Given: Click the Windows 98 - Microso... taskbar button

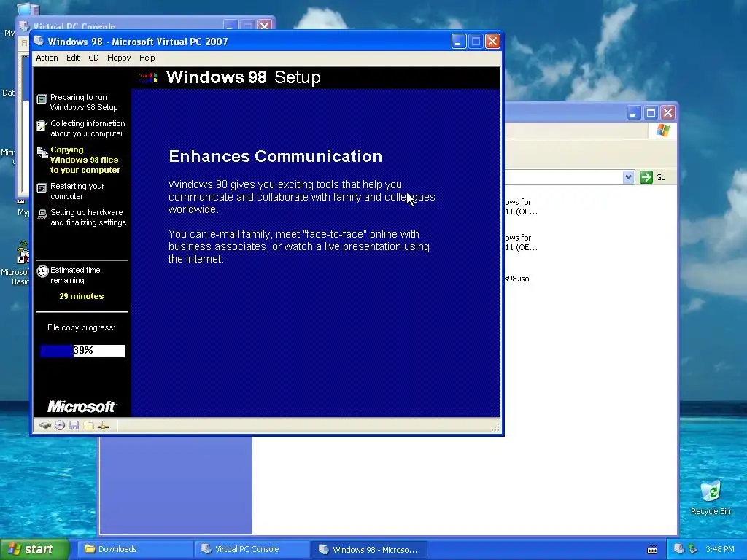Looking at the screenshot, I should tap(369, 549).
